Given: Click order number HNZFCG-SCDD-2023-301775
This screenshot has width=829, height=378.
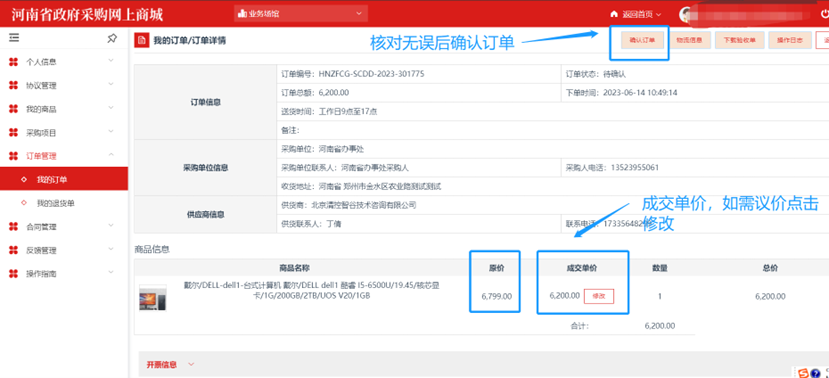Looking at the screenshot, I should pos(371,74).
